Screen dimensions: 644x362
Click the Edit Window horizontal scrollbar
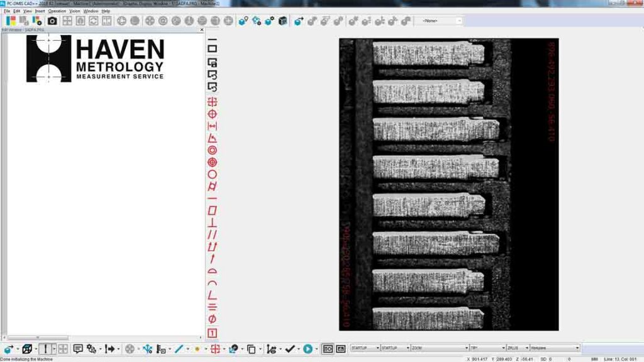(x=101, y=338)
